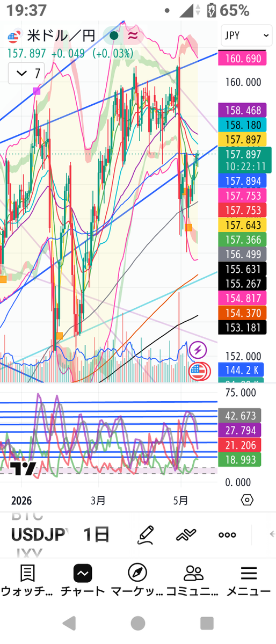Open USDJPY symbol selector
This screenshot has height=644, width=276.
click(x=39, y=534)
